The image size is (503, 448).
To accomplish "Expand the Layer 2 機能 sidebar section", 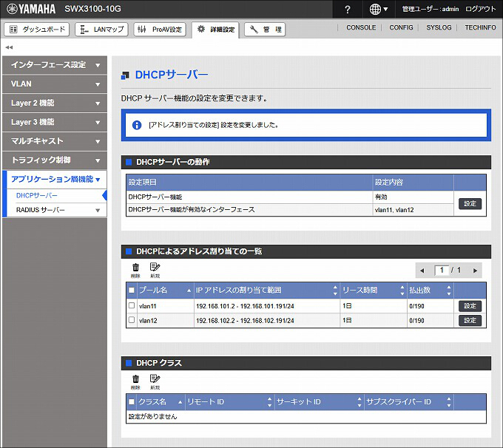I will [x=55, y=103].
